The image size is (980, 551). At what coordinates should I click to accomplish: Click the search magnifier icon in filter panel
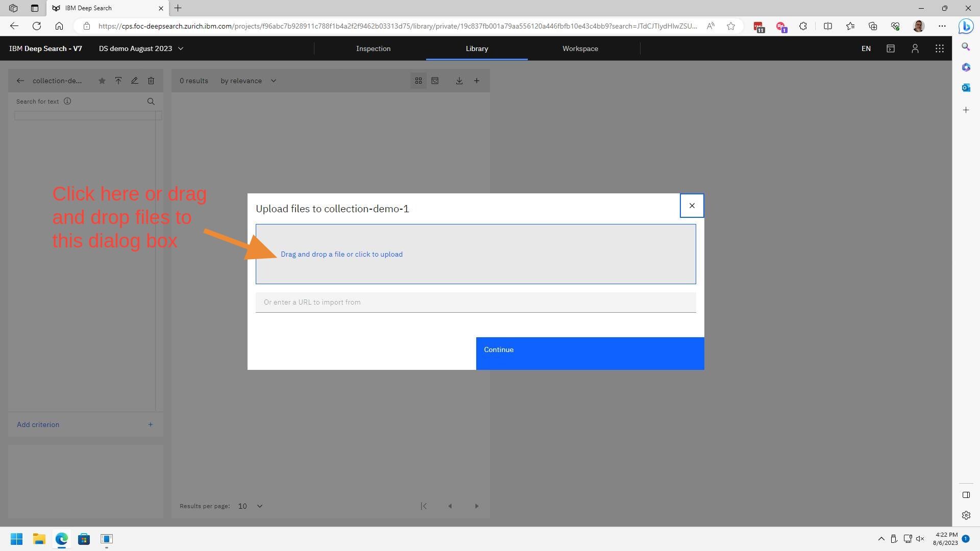[151, 102]
